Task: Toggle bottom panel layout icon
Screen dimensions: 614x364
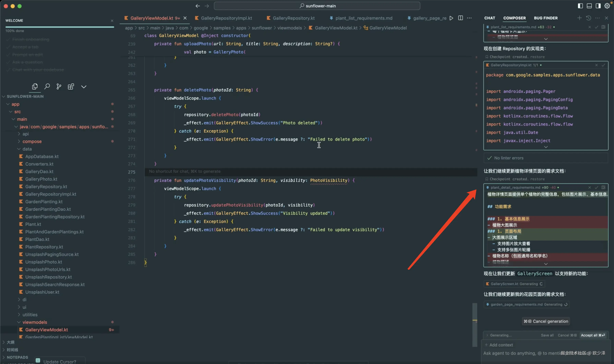Action: [x=589, y=6]
